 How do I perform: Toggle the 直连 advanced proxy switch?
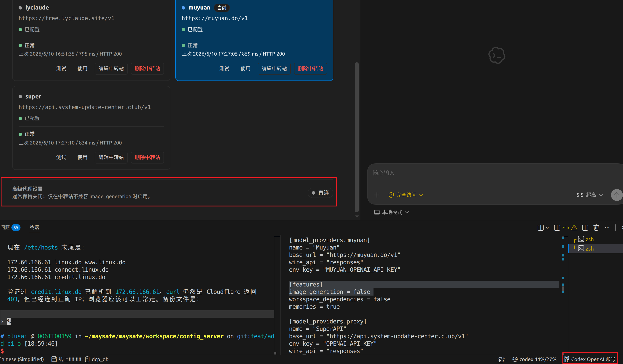[x=320, y=193]
